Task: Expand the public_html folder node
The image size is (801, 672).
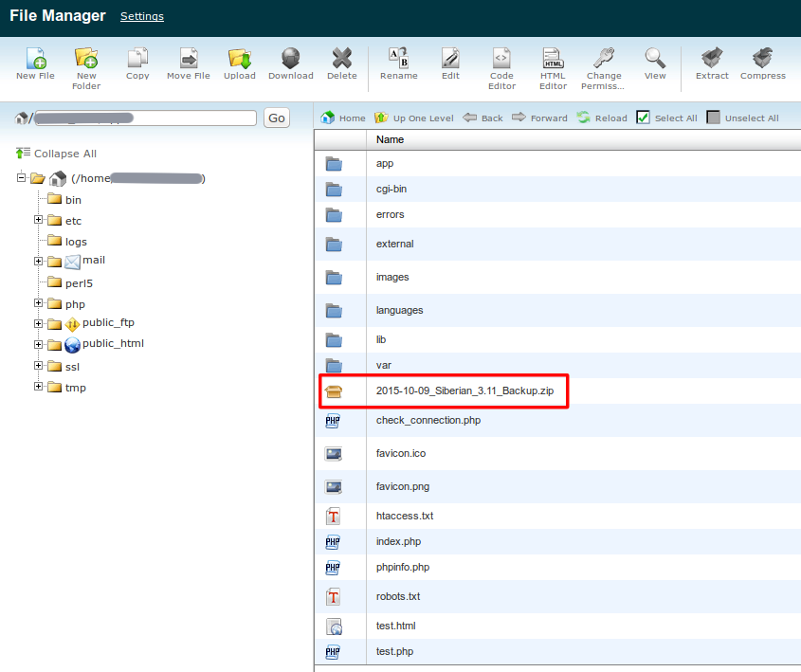Action: tap(38, 345)
